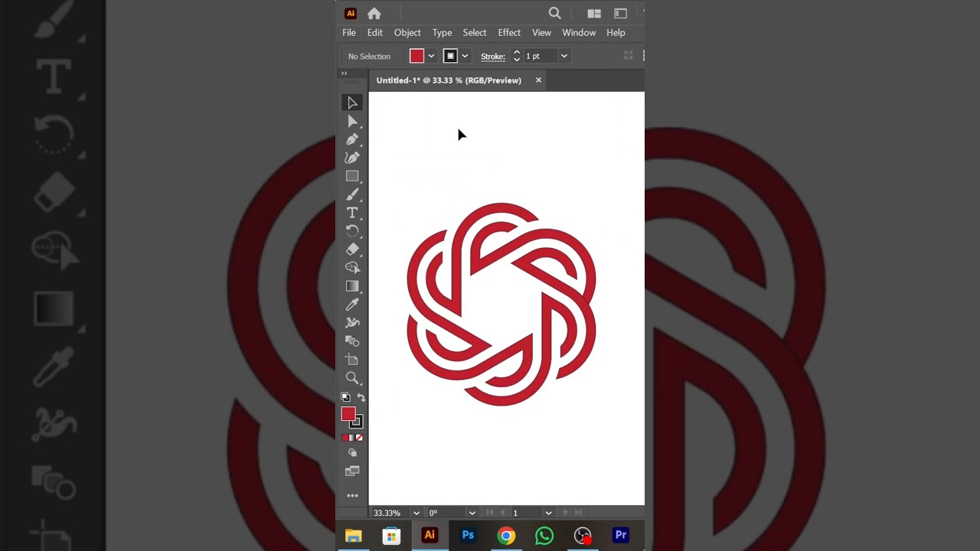The height and width of the screenshot is (551, 980).
Task: Open Photoshop from taskbar
Action: click(x=468, y=536)
